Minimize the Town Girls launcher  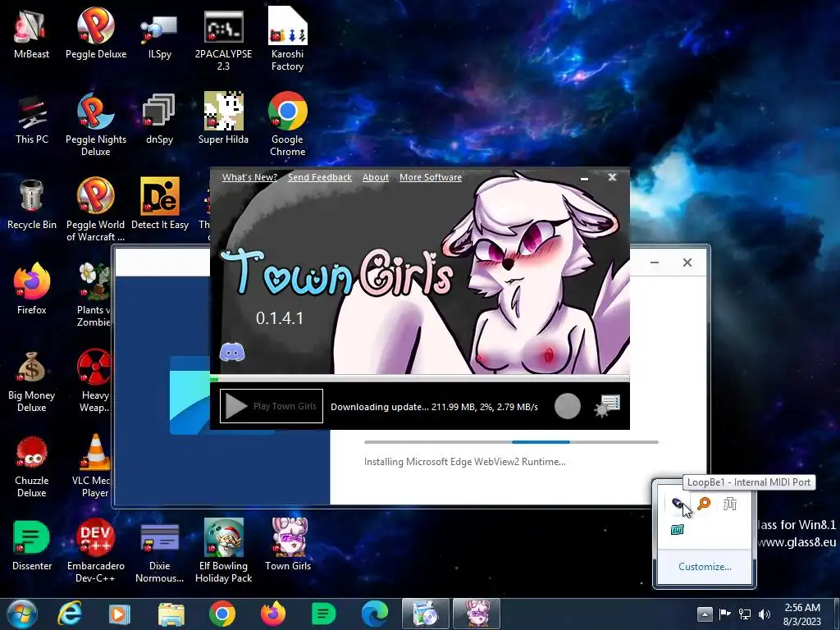point(584,177)
